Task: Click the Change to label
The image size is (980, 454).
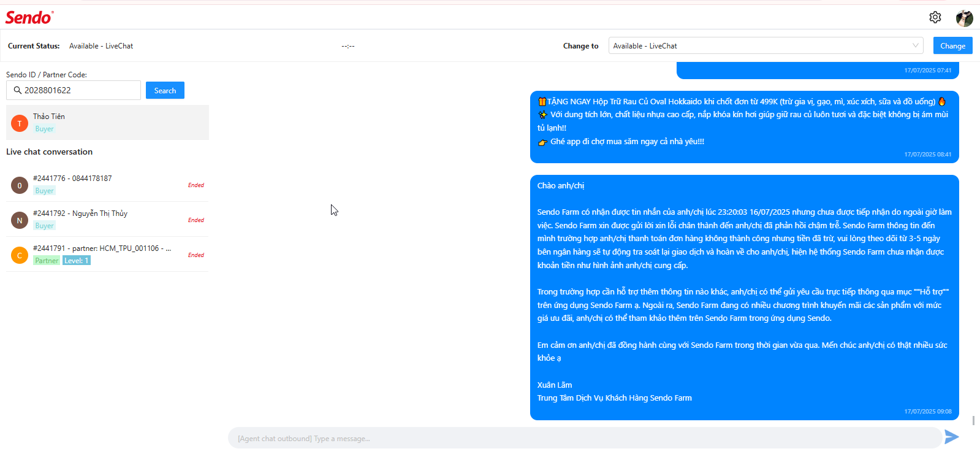Action: pos(580,46)
